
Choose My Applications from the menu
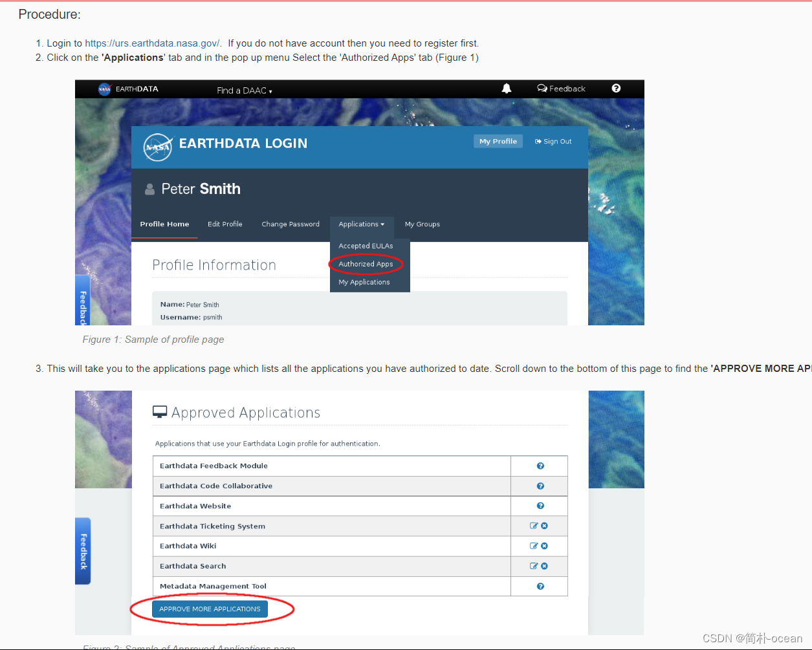click(364, 282)
